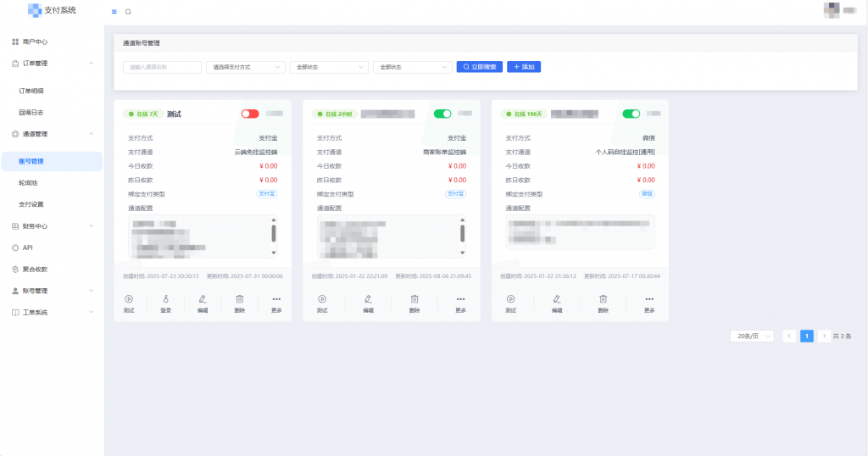Open the 20条/页 page size selector
The height and width of the screenshot is (456, 868).
tap(751, 336)
